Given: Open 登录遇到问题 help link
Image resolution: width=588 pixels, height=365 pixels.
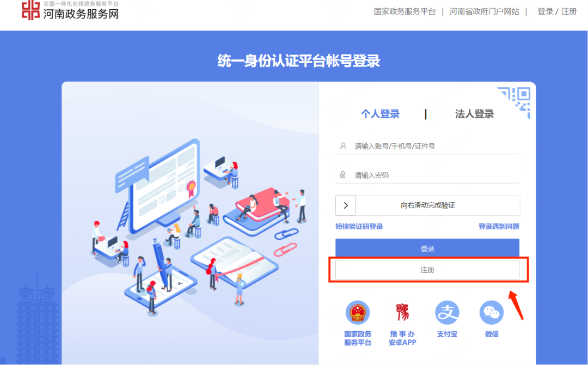Looking at the screenshot, I should pos(499,227).
